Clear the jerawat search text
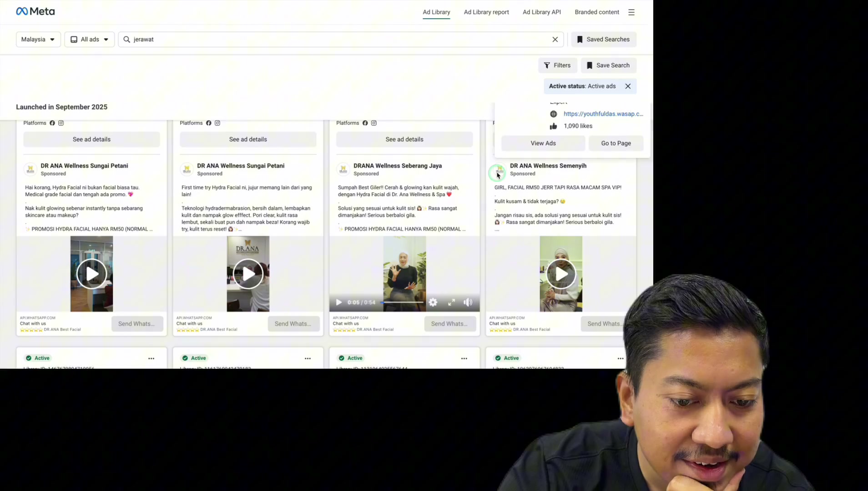Image resolution: width=868 pixels, height=491 pixels. pyautogui.click(x=555, y=40)
